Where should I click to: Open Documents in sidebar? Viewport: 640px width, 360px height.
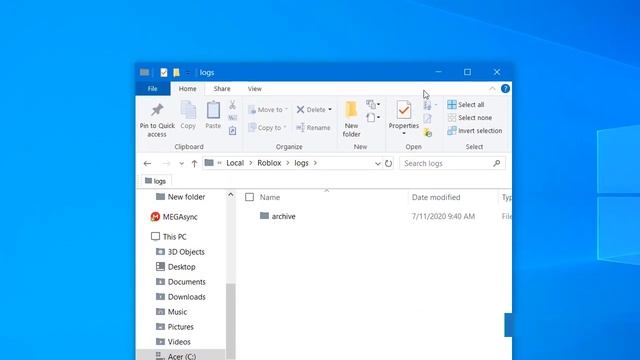[181, 282]
